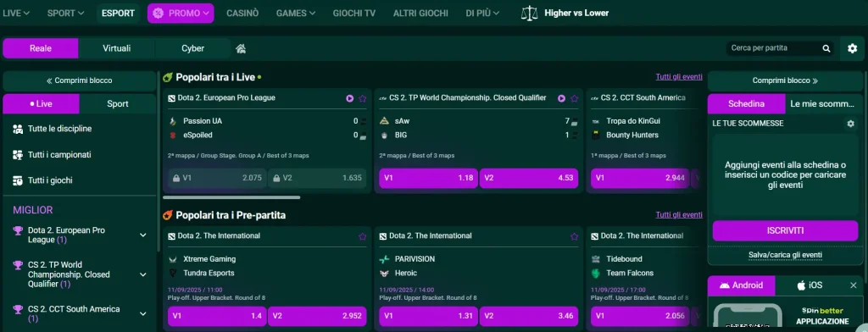
Task: Expand CS 2 CCT South America in sidebar
Action: [x=142, y=313]
